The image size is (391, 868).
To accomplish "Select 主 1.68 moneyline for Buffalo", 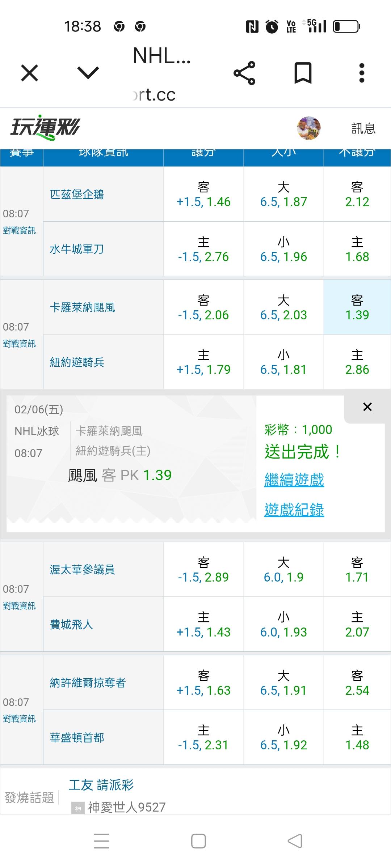I will tap(357, 249).
